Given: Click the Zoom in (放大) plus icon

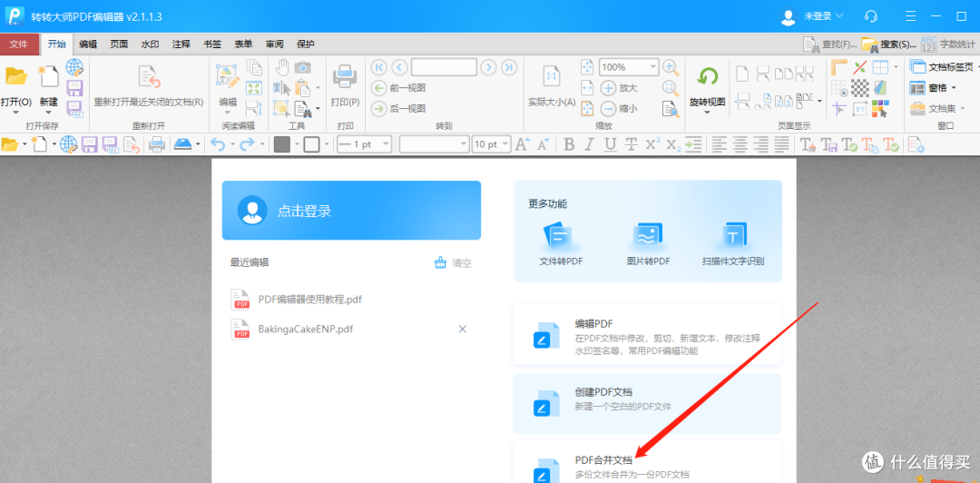Looking at the screenshot, I should 610,87.
